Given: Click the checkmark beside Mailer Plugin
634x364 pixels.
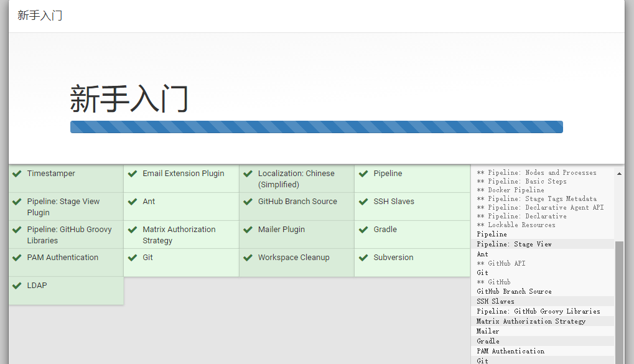Looking at the screenshot, I should click(248, 230).
